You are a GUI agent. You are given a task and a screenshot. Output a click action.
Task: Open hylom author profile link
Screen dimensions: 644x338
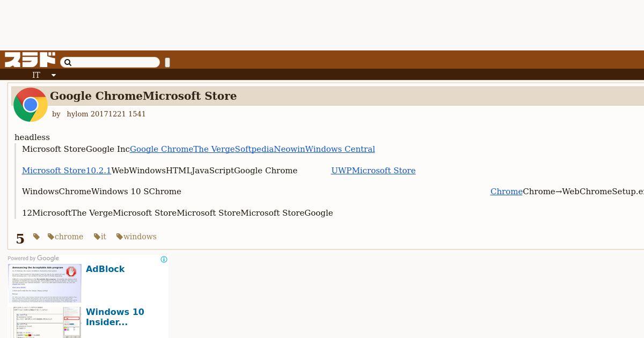(x=77, y=114)
